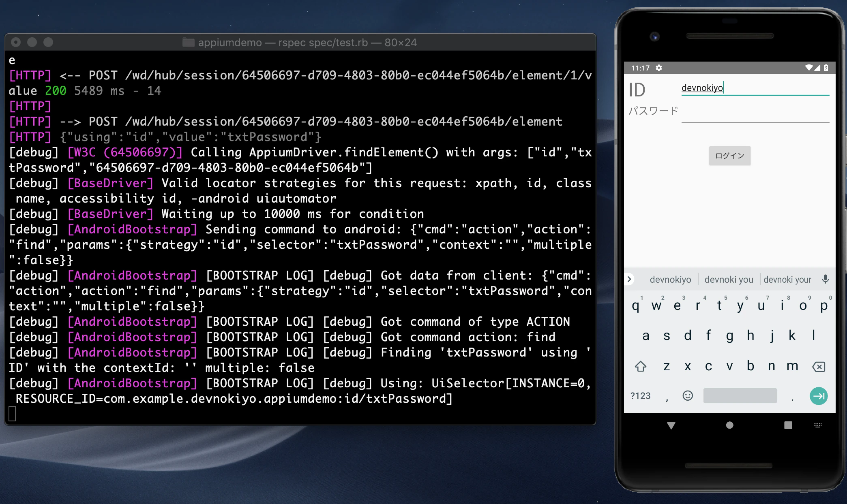Select the 'devnokiyo' keyboard suggestion

point(670,280)
